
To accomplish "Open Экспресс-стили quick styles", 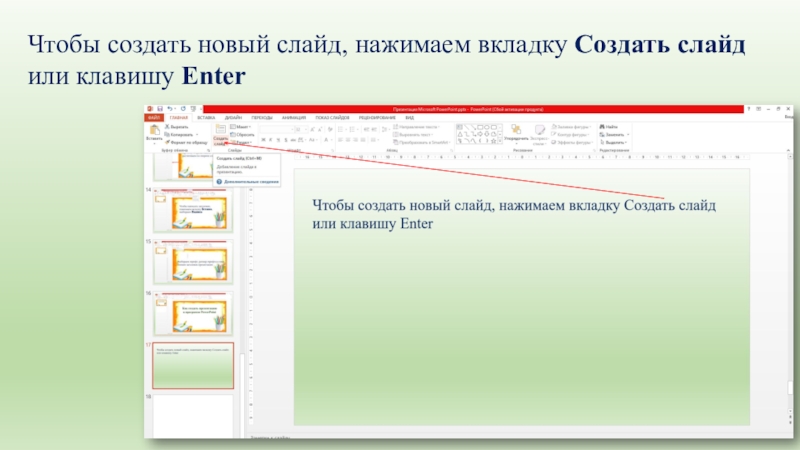I will click(539, 134).
